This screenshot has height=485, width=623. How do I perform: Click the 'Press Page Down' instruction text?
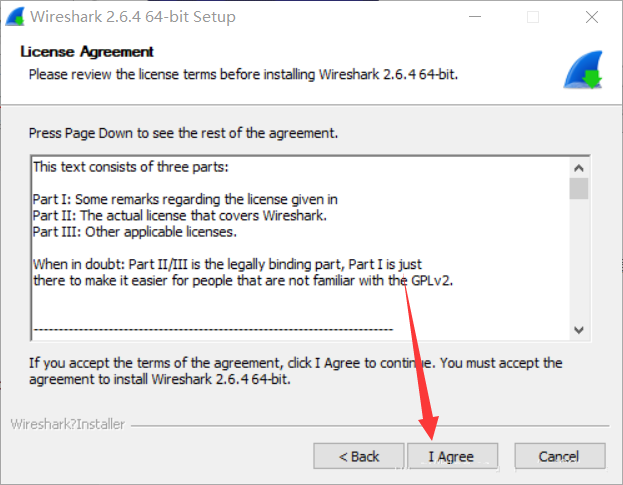[x=183, y=133]
